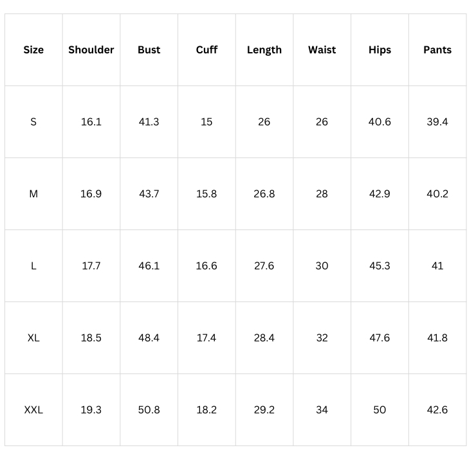Image resolution: width=476 pixels, height=450 pixels.
Task: Select the Waist header cell
Action: (322, 50)
